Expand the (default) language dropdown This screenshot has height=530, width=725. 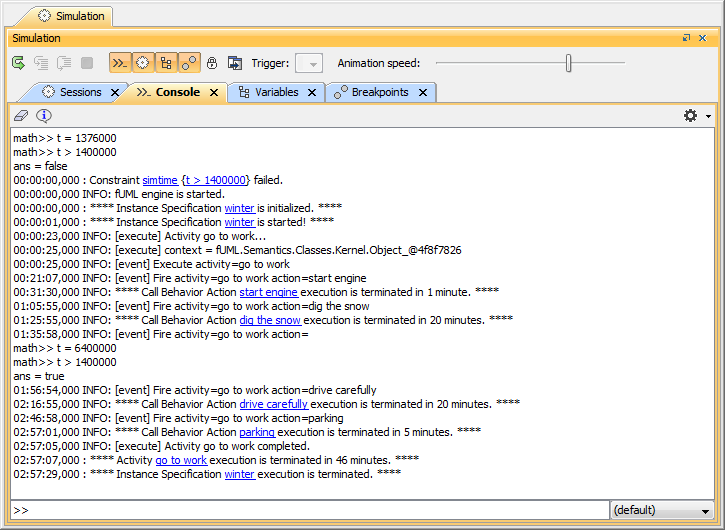pyautogui.click(x=663, y=510)
